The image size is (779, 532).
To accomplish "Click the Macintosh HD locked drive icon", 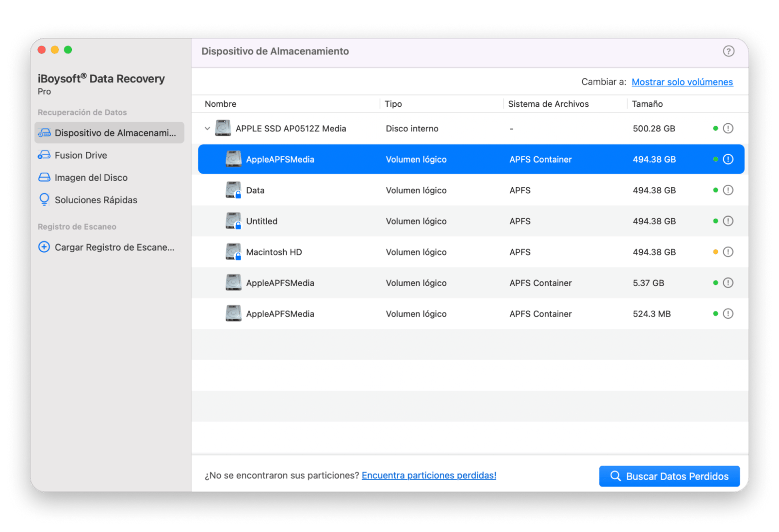I will click(233, 252).
